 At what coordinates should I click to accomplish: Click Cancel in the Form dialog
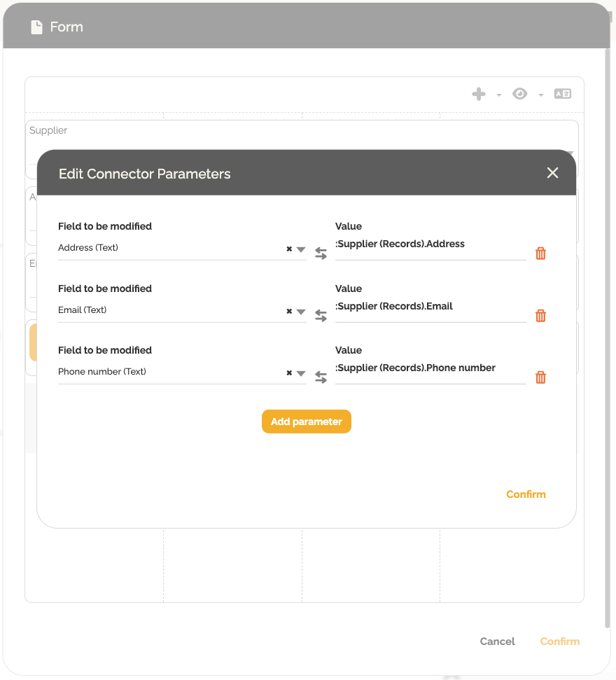pos(497,641)
